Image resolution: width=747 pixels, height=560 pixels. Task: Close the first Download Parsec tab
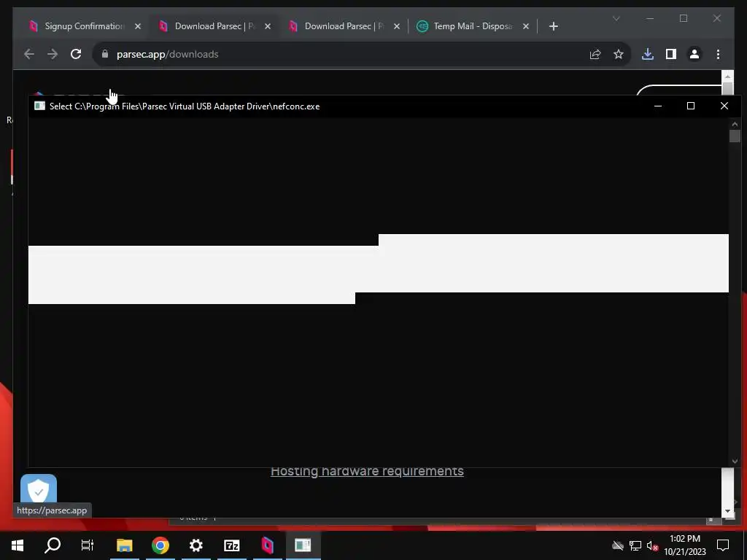[268, 26]
